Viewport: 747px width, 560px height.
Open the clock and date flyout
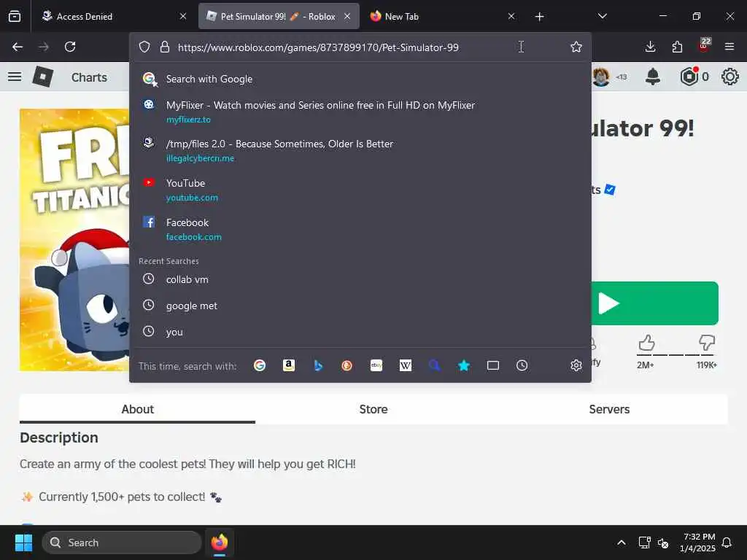coord(697,542)
